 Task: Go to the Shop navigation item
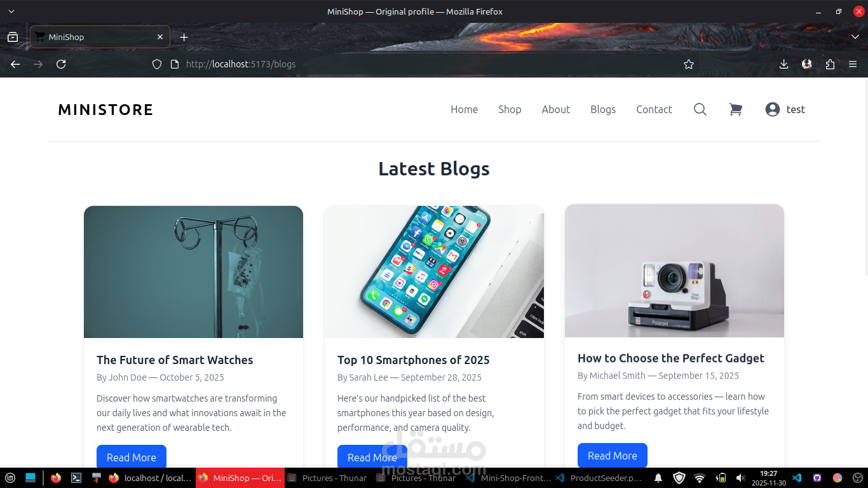tap(510, 109)
